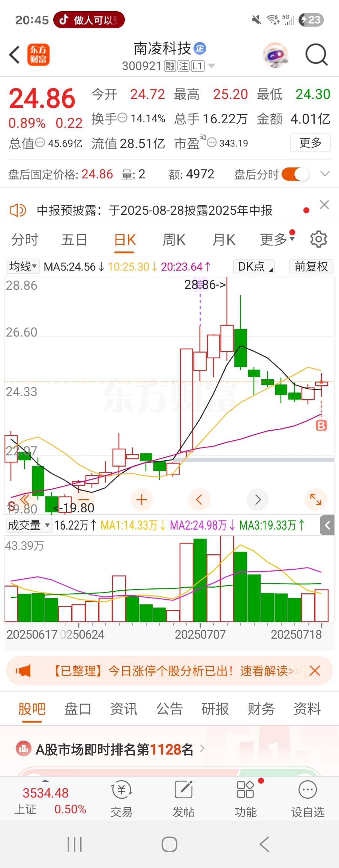Switch to 周K chart tab

[x=174, y=239]
